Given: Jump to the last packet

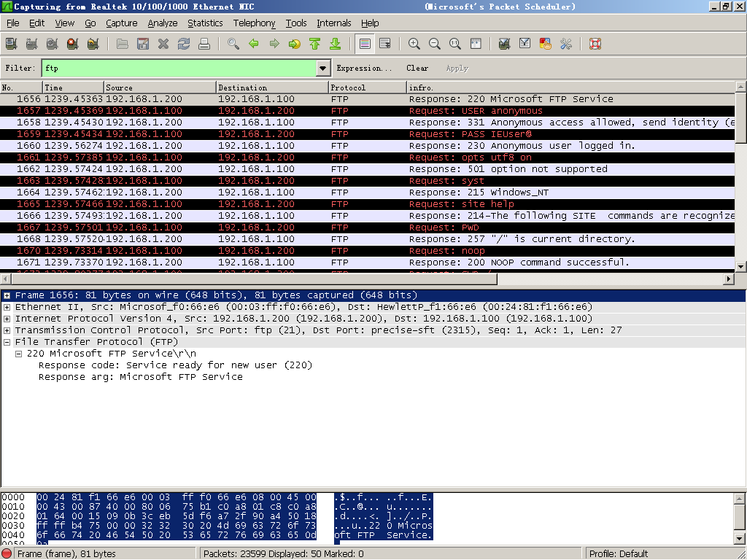Looking at the screenshot, I should 336,44.
